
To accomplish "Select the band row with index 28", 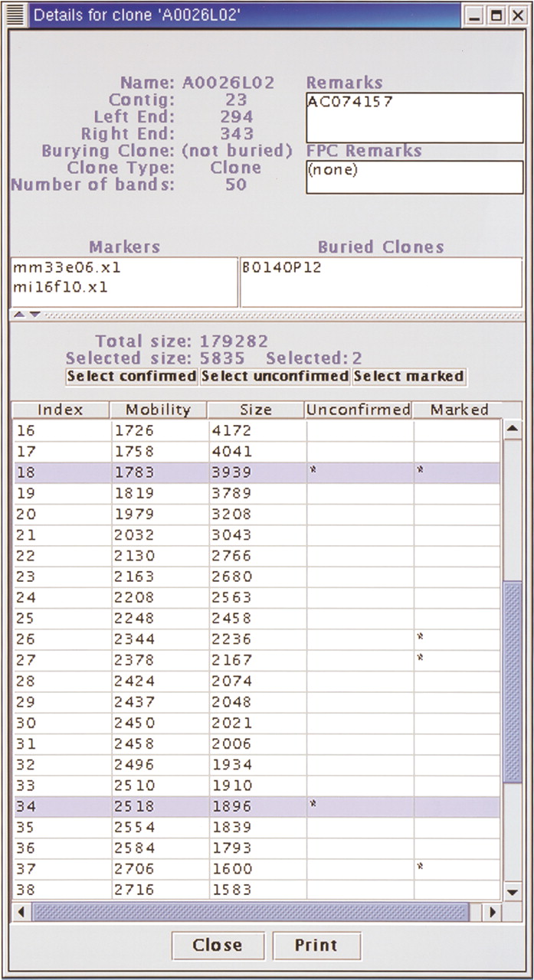I will point(257,681).
